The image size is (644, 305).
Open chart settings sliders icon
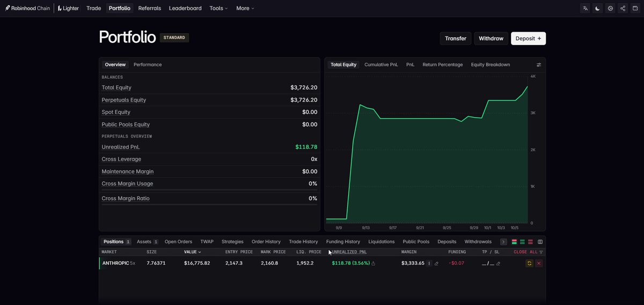coord(539,64)
